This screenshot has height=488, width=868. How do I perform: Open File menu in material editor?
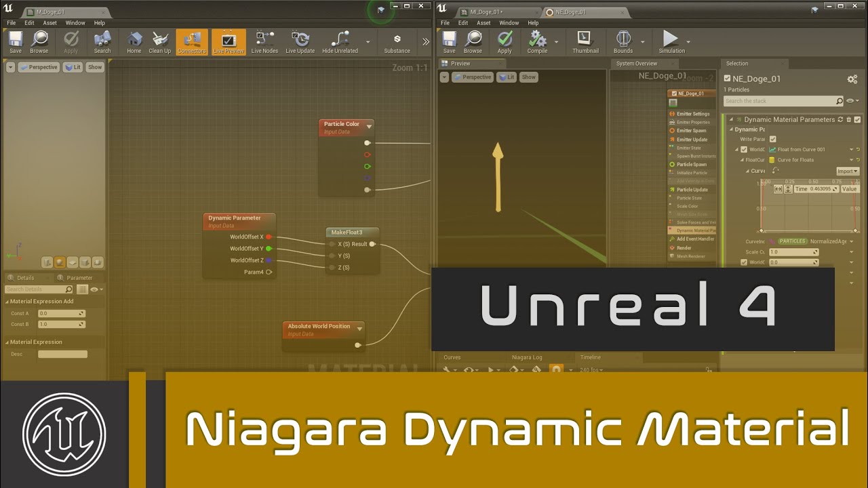pyautogui.click(x=12, y=23)
